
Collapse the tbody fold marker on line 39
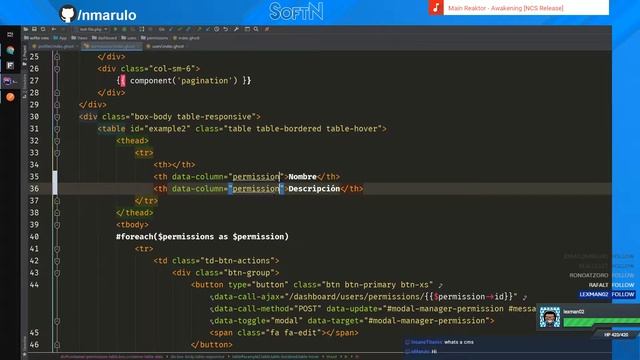click(x=57, y=225)
